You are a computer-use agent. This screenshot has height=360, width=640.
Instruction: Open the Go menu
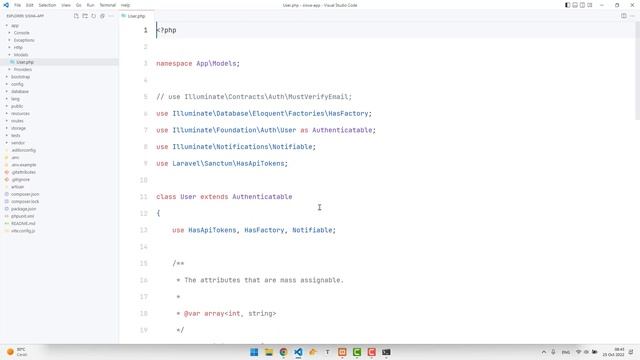tap(78, 5)
